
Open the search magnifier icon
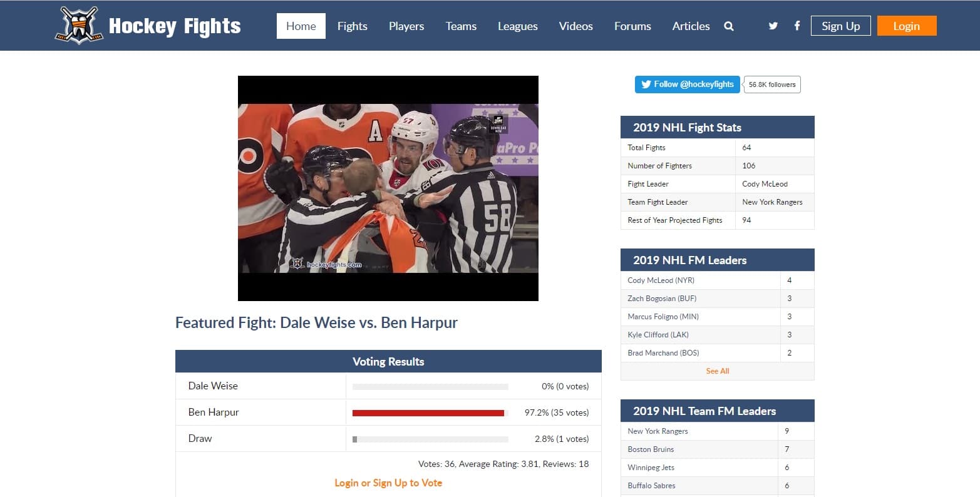[729, 26]
